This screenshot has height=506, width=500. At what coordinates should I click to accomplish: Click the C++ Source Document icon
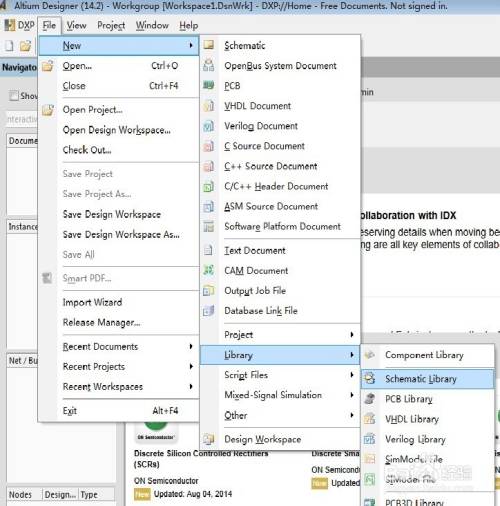click(209, 166)
